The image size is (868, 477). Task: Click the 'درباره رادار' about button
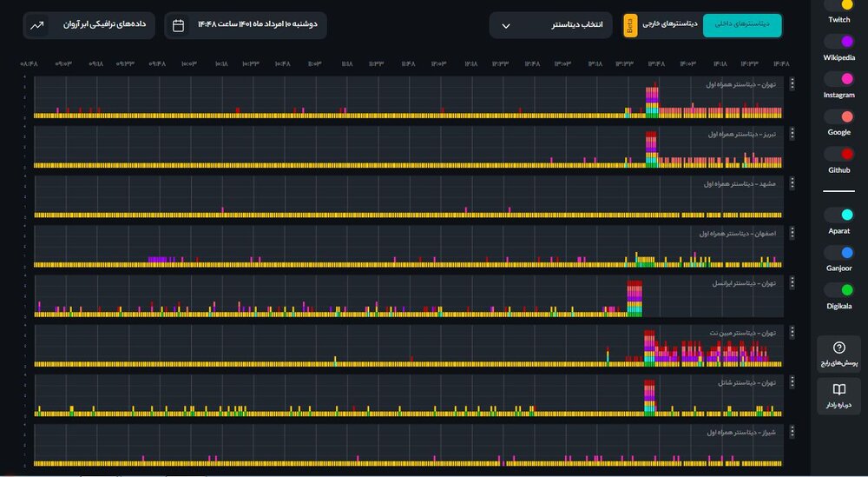point(838,396)
